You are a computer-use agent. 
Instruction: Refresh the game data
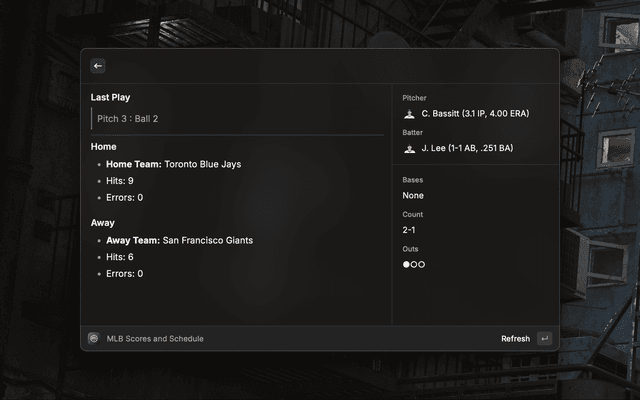point(515,339)
